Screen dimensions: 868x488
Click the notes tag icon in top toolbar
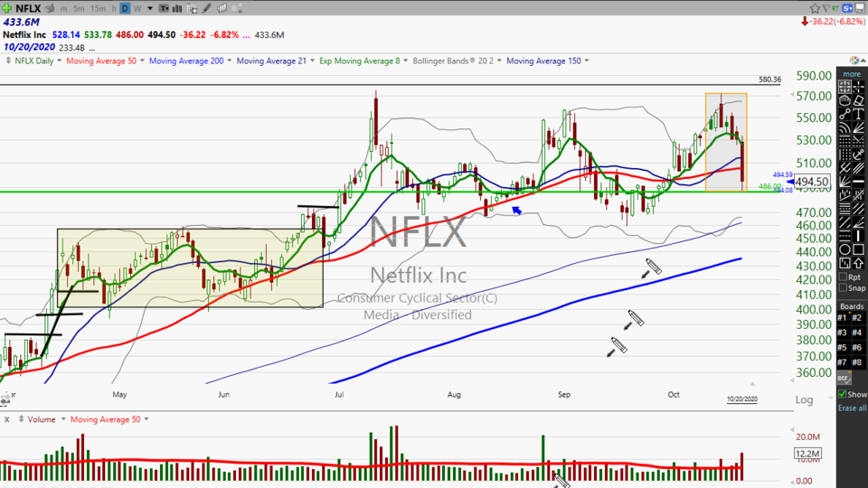(x=222, y=8)
